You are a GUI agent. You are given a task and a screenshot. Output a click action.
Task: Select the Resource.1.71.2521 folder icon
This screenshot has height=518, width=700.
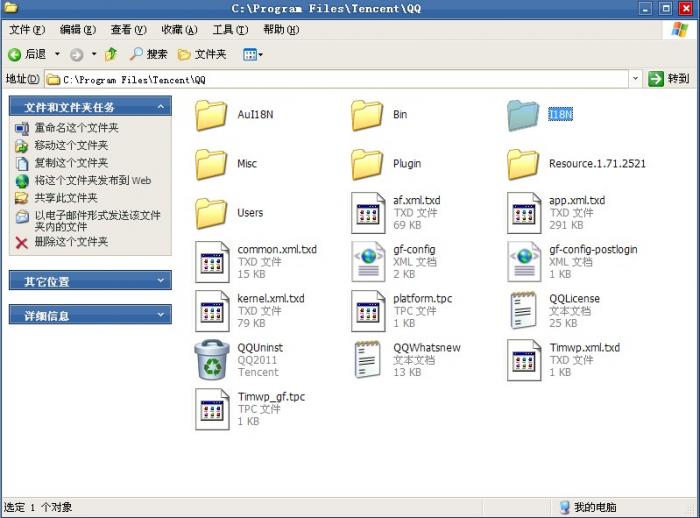pos(523,164)
